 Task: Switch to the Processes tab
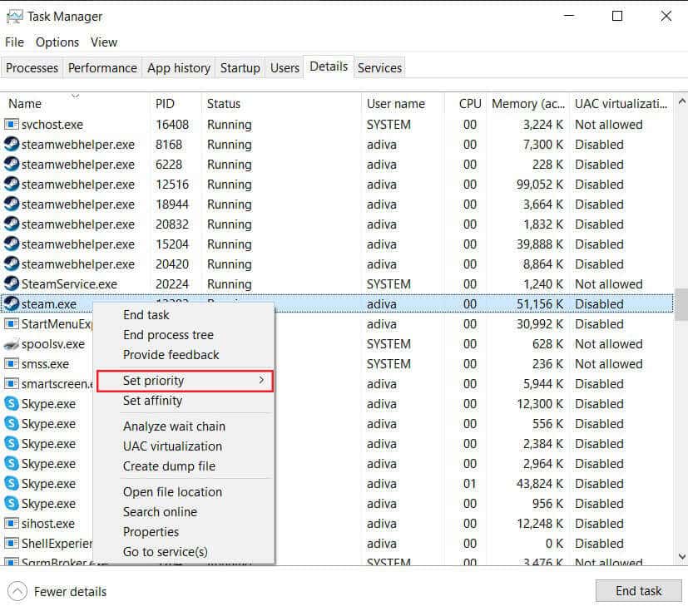pyautogui.click(x=32, y=68)
